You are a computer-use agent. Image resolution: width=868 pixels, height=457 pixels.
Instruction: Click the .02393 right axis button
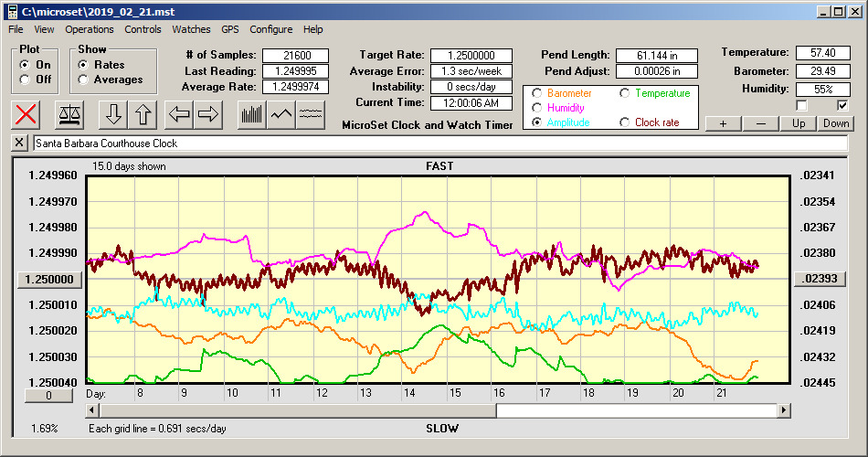tap(820, 279)
